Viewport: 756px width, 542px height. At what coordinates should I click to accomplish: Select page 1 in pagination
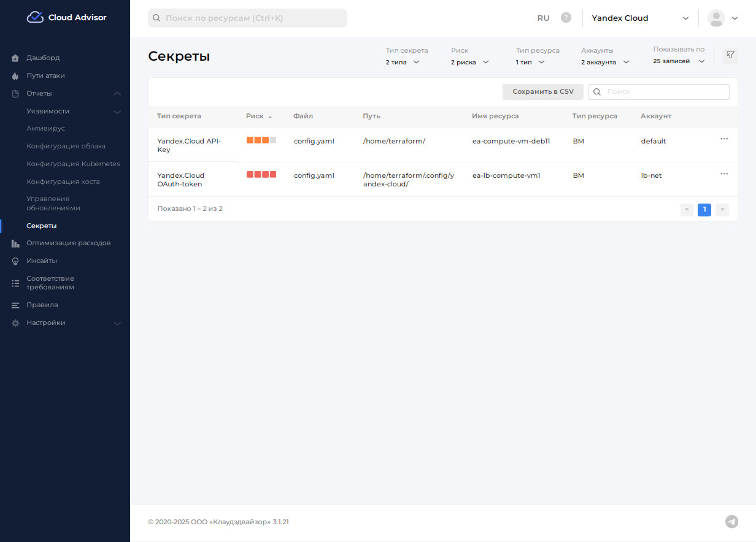[x=704, y=210]
